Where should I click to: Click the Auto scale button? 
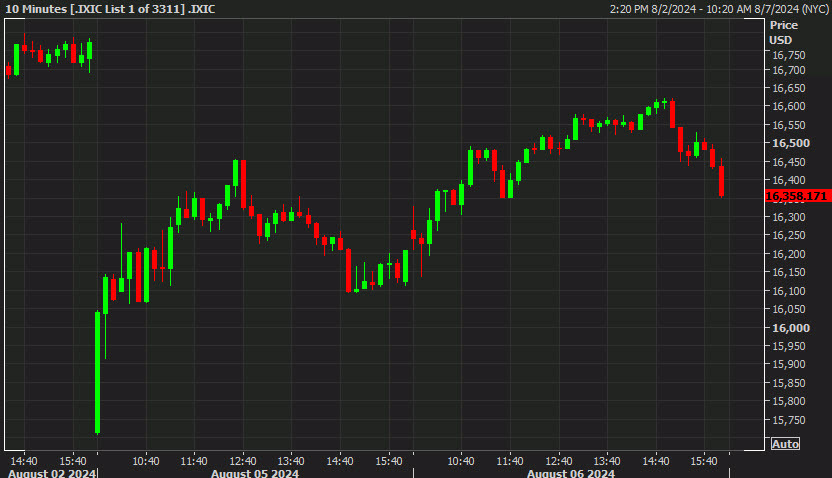[x=785, y=444]
